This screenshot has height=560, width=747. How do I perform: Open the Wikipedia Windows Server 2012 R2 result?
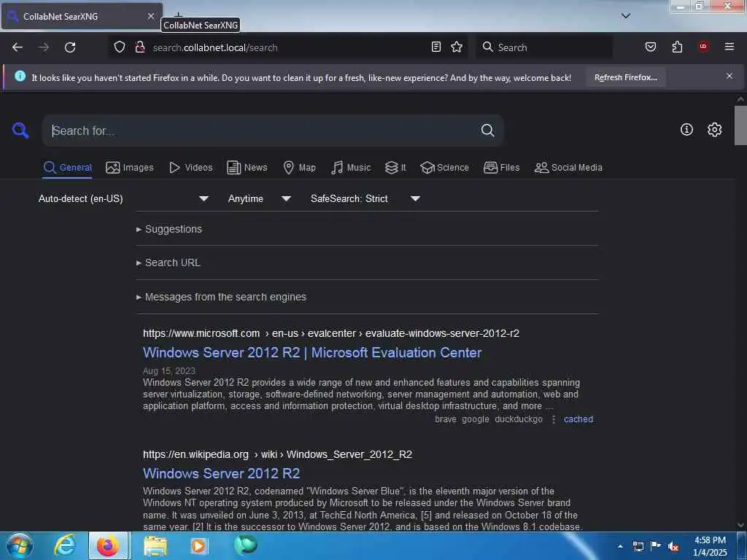coord(222,473)
